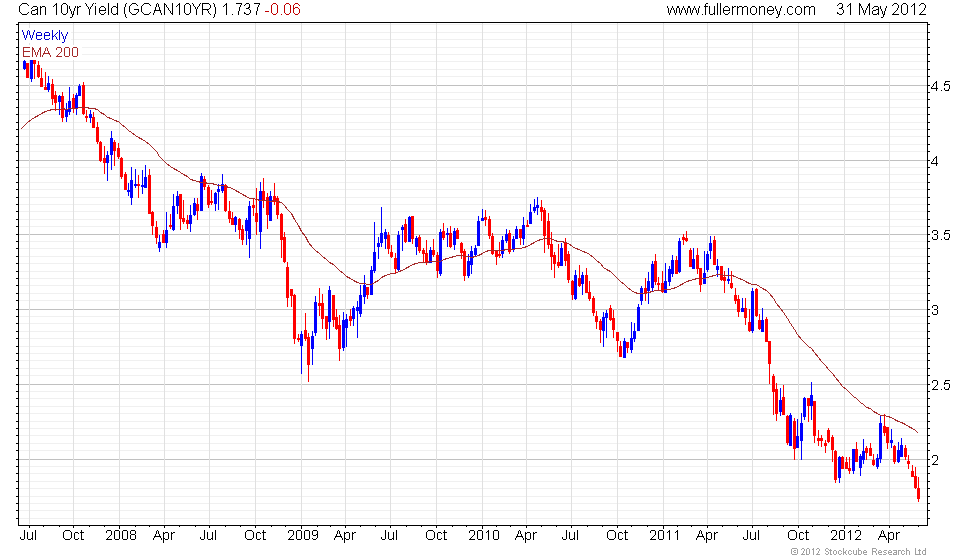This screenshot has width=980, height=560.
Task: Click the red change value -0.06
Action: [x=282, y=9]
